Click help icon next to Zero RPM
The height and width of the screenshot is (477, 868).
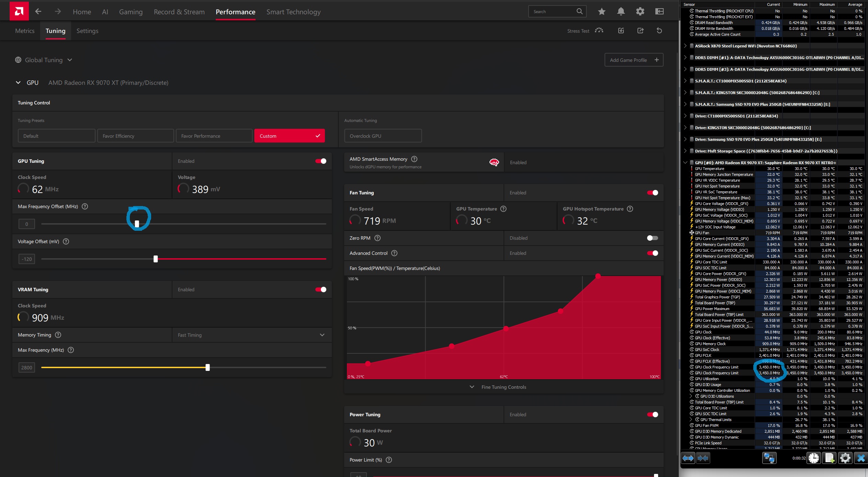coord(377,238)
